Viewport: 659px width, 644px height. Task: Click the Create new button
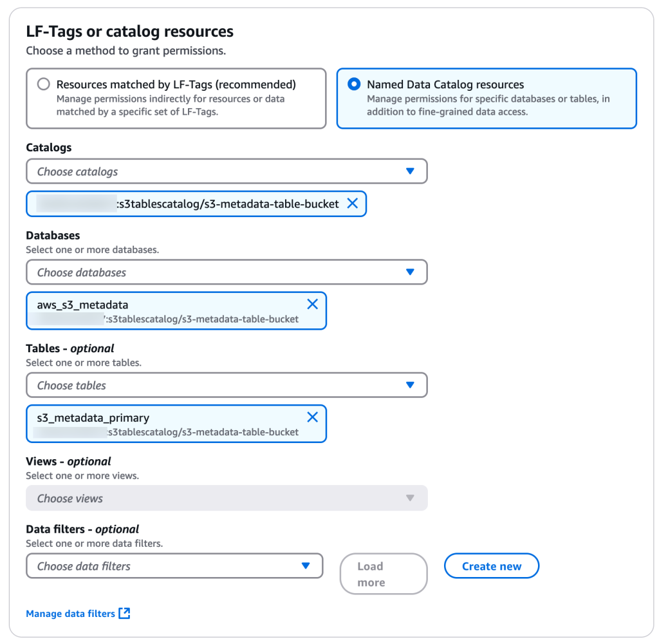(x=491, y=566)
